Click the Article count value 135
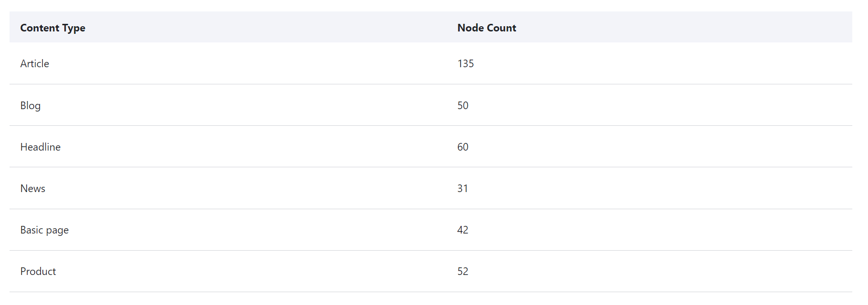Screen dimensions: 868x305 465,63
